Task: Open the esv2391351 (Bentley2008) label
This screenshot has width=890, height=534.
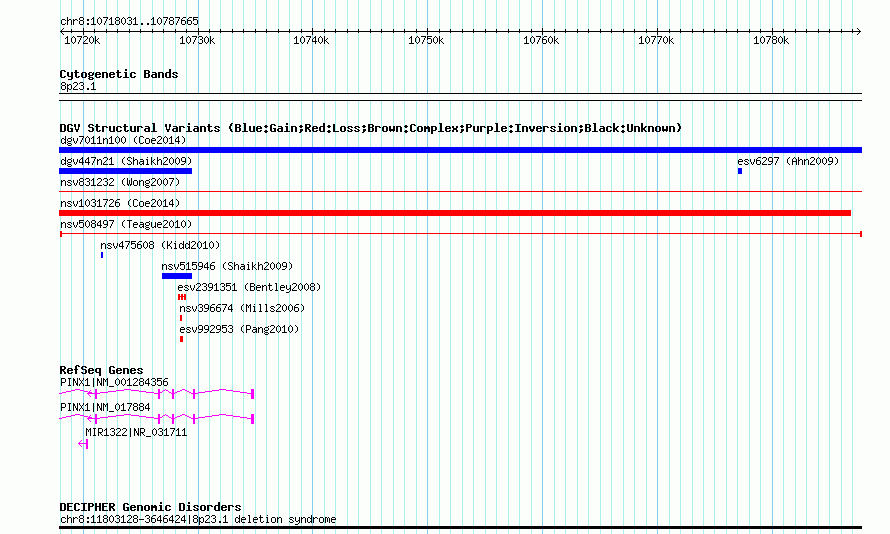Action: click(249, 287)
